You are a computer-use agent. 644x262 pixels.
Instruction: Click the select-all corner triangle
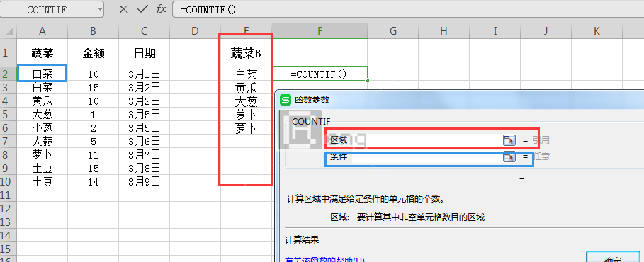point(9,30)
